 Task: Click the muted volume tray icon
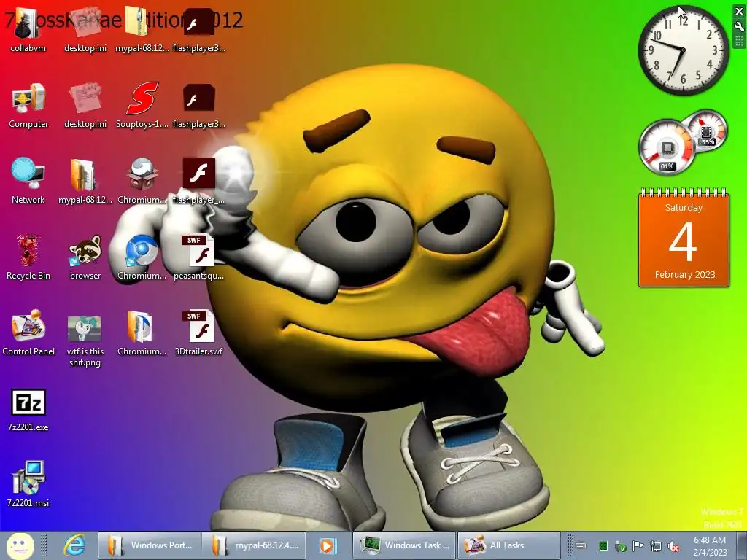click(673, 545)
